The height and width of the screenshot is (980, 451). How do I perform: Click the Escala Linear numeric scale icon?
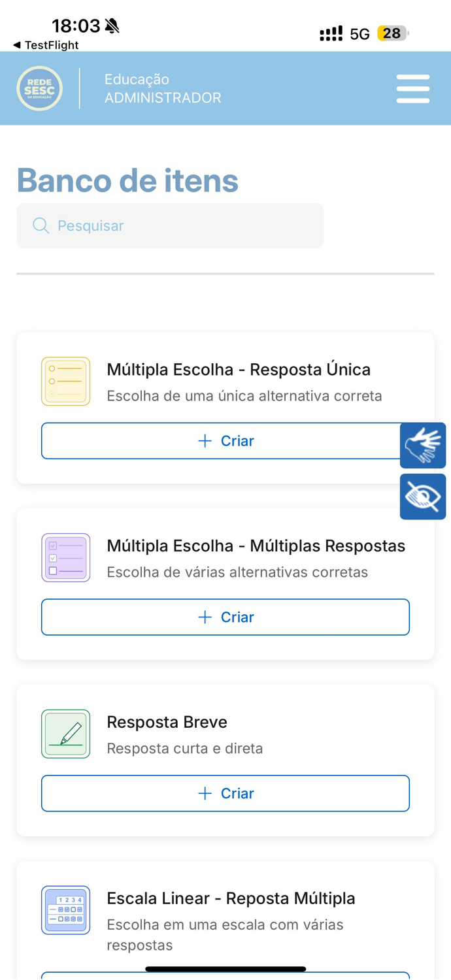coord(65,909)
